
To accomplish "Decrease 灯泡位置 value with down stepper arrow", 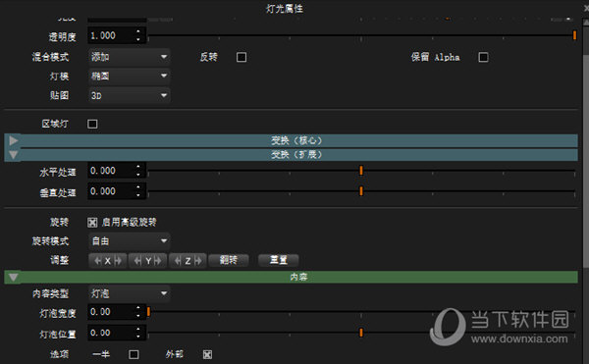I will point(138,337).
